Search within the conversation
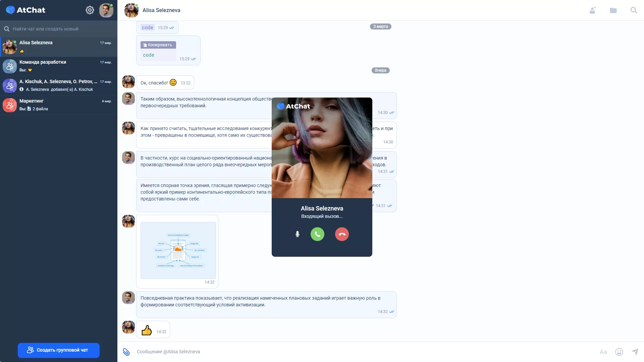The height and width of the screenshot is (362, 644). (x=634, y=10)
